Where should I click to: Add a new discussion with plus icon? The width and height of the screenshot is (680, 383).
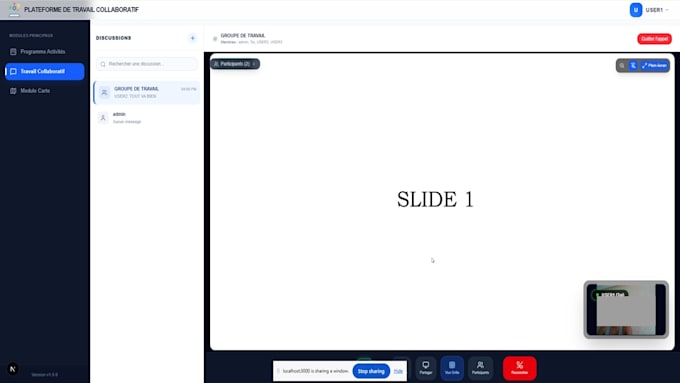[x=193, y=38]
